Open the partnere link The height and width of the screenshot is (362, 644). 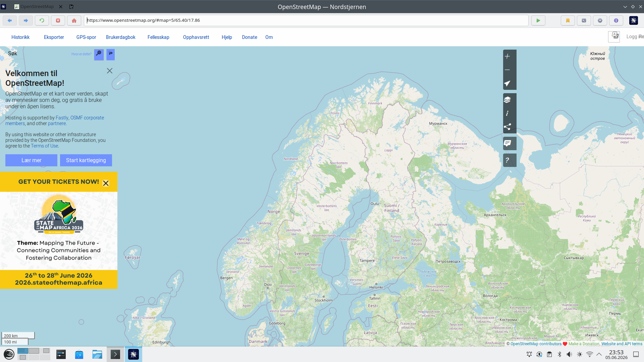pos(57,123)
